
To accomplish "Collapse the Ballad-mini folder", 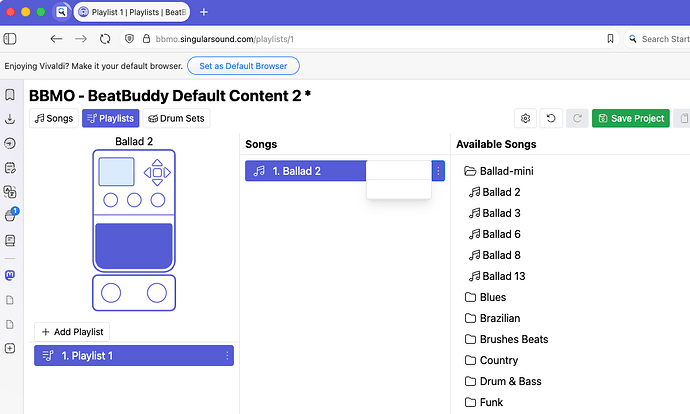I will (499, 171).
